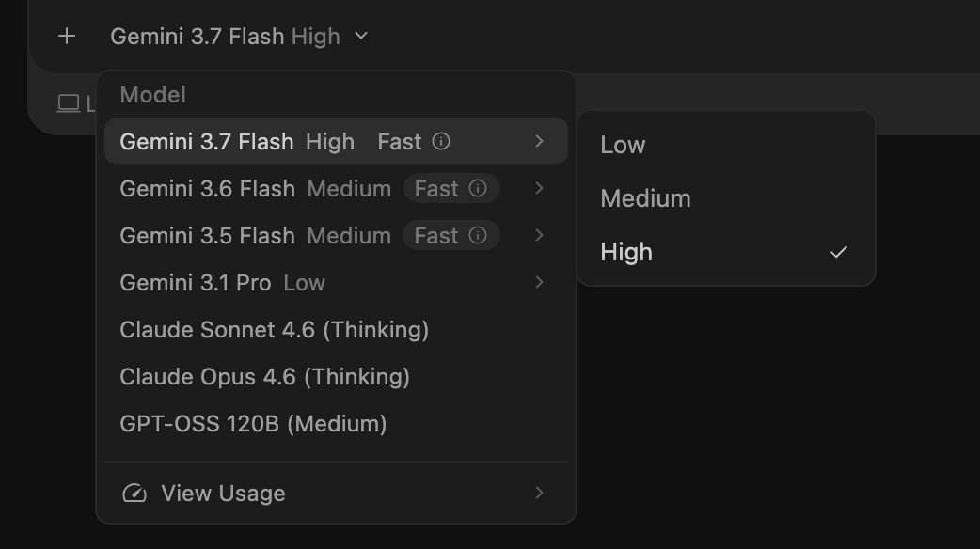Click info icon in Gemini 3.5 Flash Fast badge
The image size is (980, 549).
click(x=478, y=235)
